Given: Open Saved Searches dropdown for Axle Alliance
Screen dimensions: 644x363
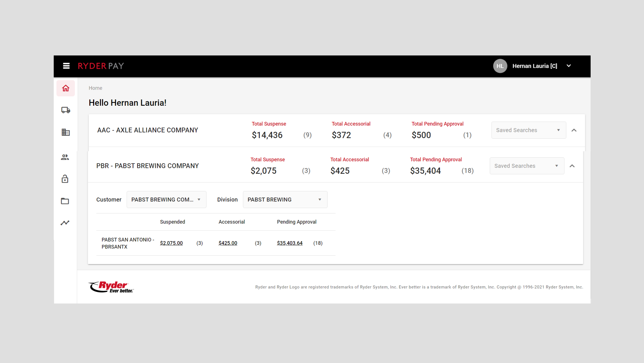Looking at the screenshot, I should [x=528, y=130].
